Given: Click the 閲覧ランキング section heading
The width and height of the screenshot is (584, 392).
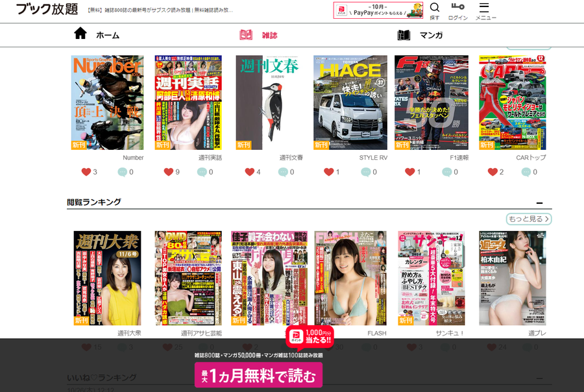Looking at the screenshot, I should [94, 202].
